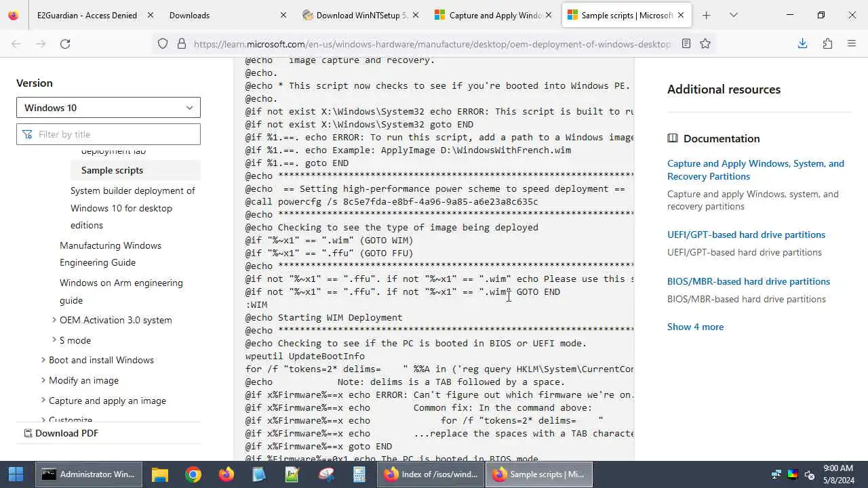Open UEFI/GPT-based hard drive partitions link
The width and height of the screenshot is (868, 488).
(x=746, y=235)
